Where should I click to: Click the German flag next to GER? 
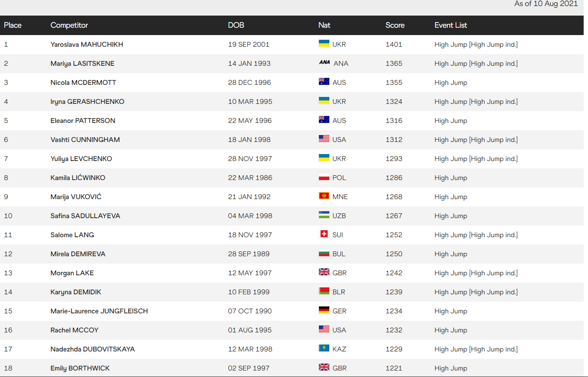click(x=324, y=311)
